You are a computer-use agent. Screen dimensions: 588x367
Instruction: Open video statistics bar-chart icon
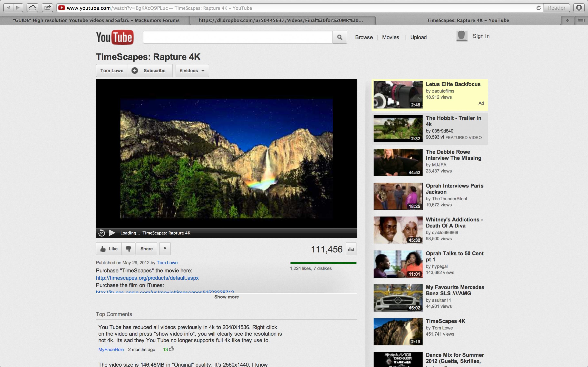pyautogui.click(x=351, y=249)
